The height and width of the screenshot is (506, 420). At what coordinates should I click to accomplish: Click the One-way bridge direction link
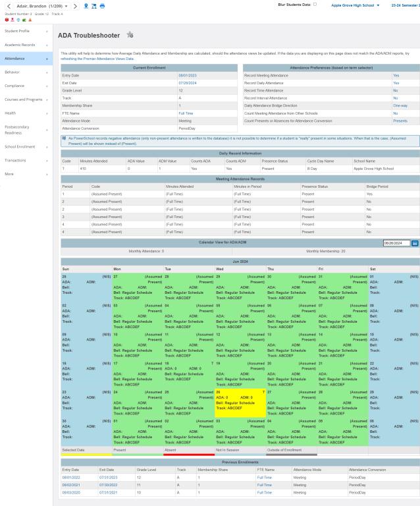coord(400,105)
